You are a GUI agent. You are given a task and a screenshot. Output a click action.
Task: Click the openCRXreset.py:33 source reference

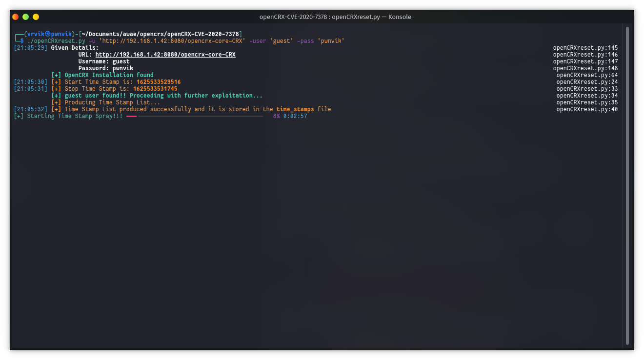tap(587, 89)
